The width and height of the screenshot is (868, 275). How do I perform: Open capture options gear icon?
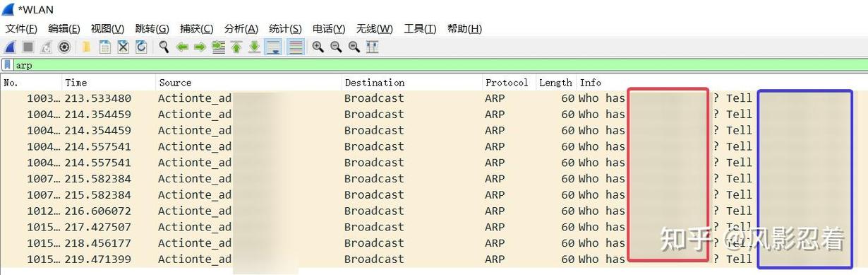64,47
